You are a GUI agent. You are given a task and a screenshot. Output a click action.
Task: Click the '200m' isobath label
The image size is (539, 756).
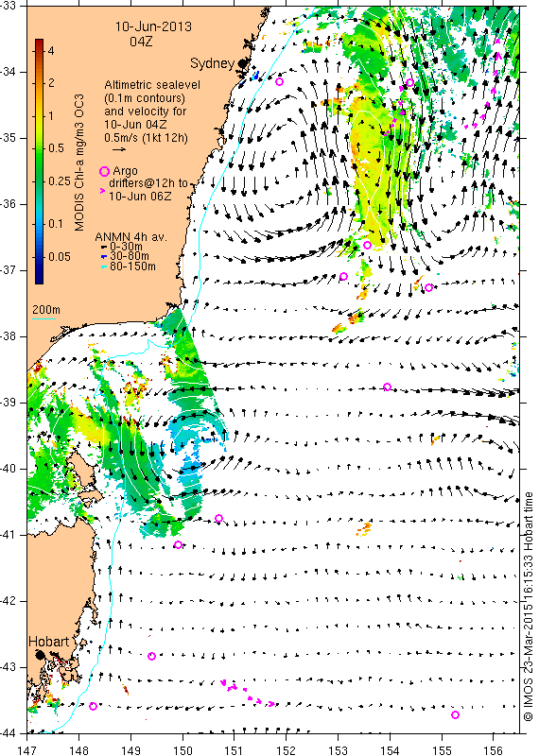click(46, 310)
